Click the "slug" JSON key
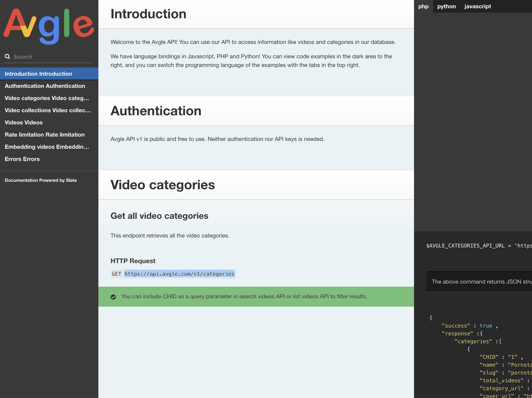532x398 pixels. [489, 373]
